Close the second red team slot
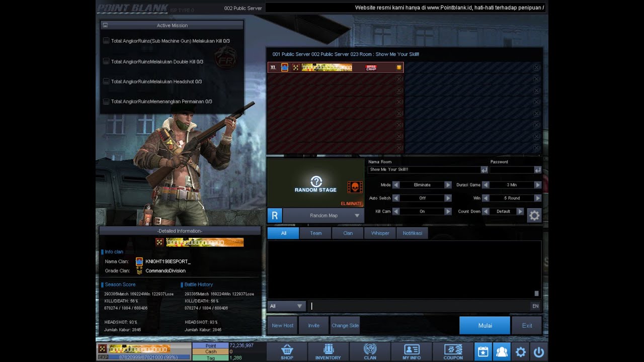 click(x=399, y=79)
